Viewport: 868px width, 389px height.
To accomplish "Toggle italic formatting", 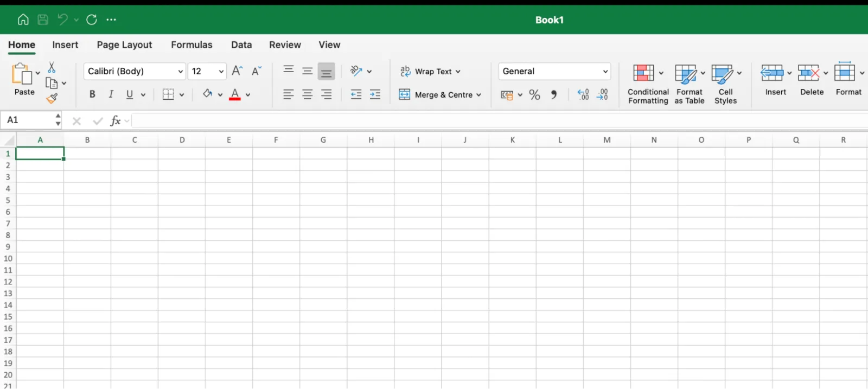I will [111, 94].
